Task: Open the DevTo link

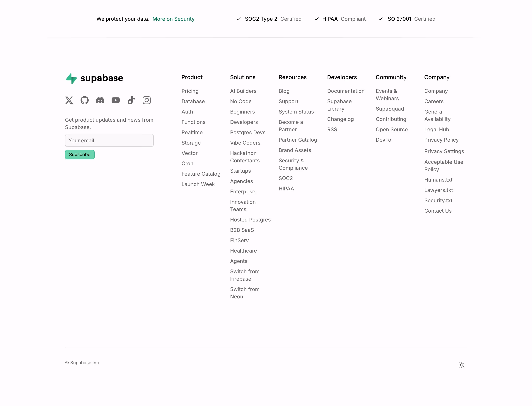Action: pos(383,140)
